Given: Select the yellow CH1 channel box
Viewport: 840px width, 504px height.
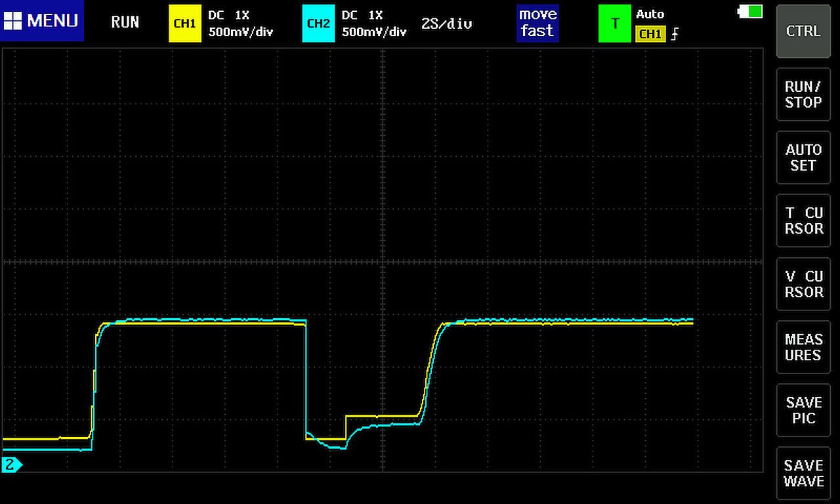Looking at the screenshot, I should 184,24.
